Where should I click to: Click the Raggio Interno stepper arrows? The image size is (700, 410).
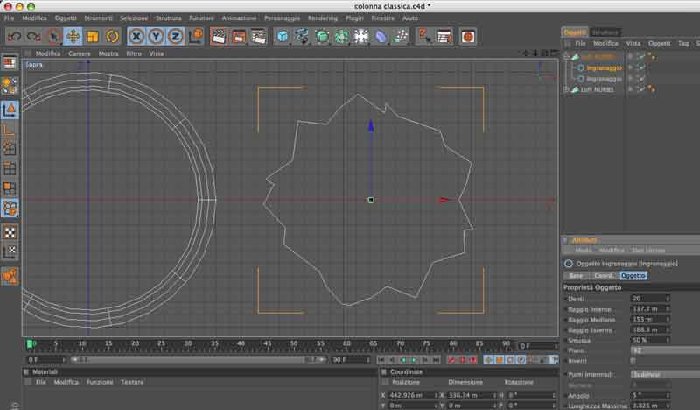(x=667, y=309)
